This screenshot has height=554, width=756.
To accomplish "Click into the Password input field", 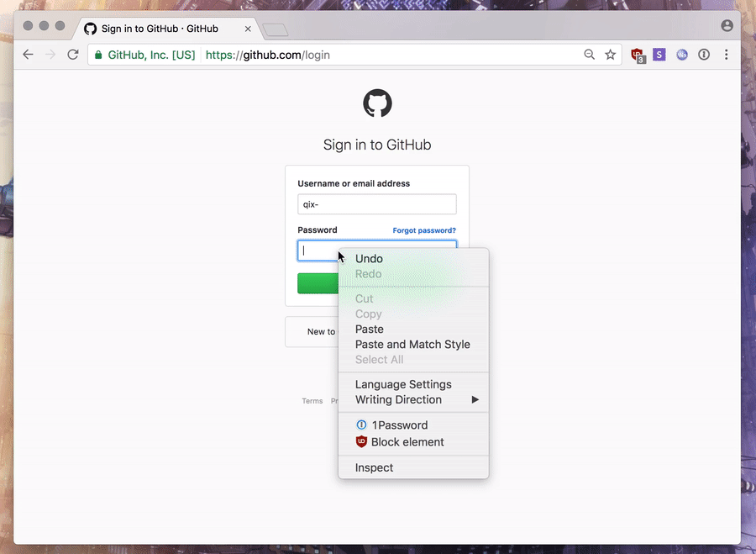I will coord(318,251).
